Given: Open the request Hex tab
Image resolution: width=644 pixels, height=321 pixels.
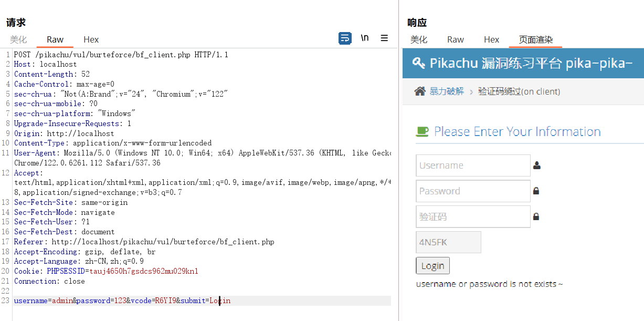Looking at the screenshot, I should (x=91, y=39).
